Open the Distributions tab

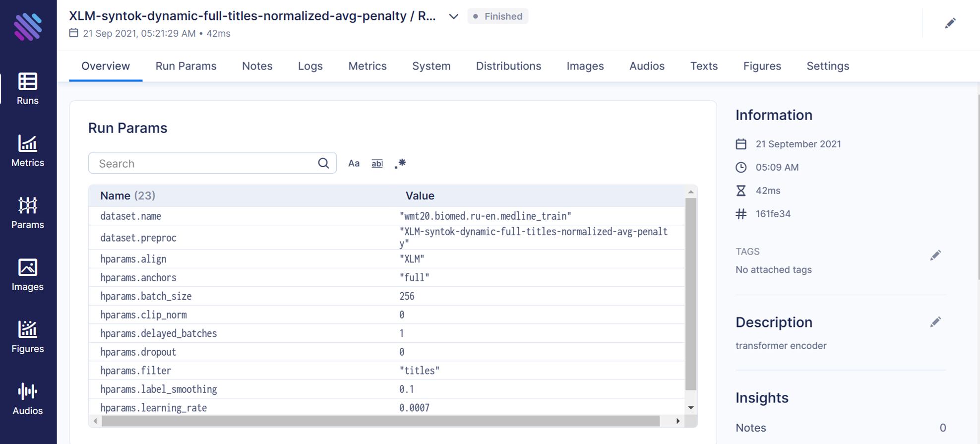pos(508,66)
